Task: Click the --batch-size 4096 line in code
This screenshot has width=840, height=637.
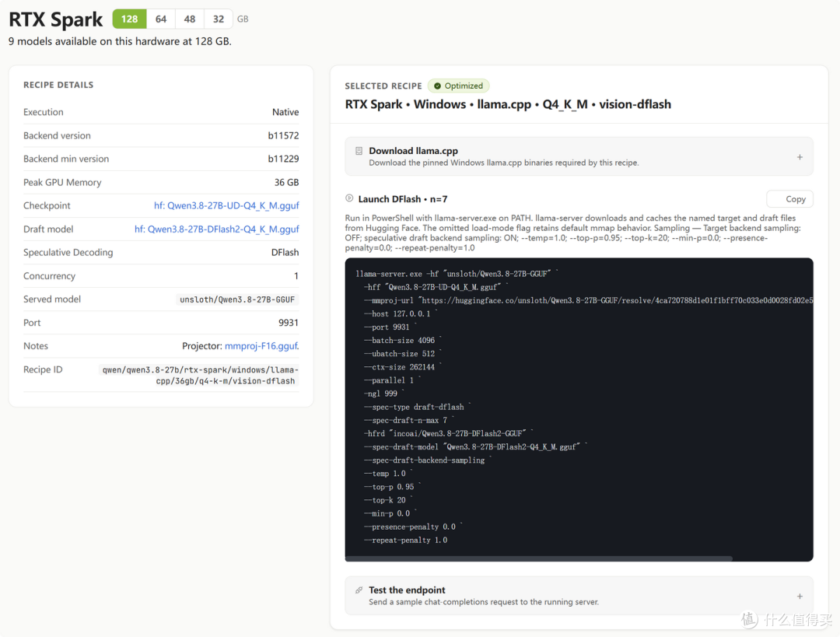Action: click(x=403, y=341)
